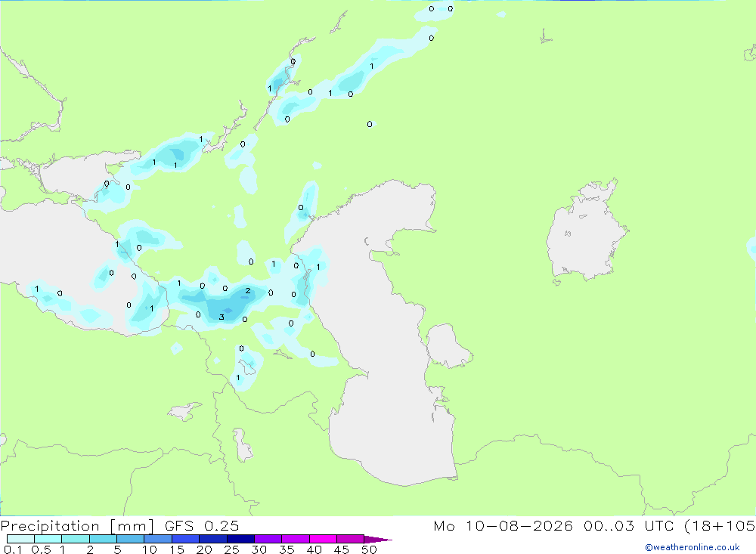This screenshot has width=756, height=554.
Task: Click the legend swatch between 5 and 10
Action: [131, 539]
